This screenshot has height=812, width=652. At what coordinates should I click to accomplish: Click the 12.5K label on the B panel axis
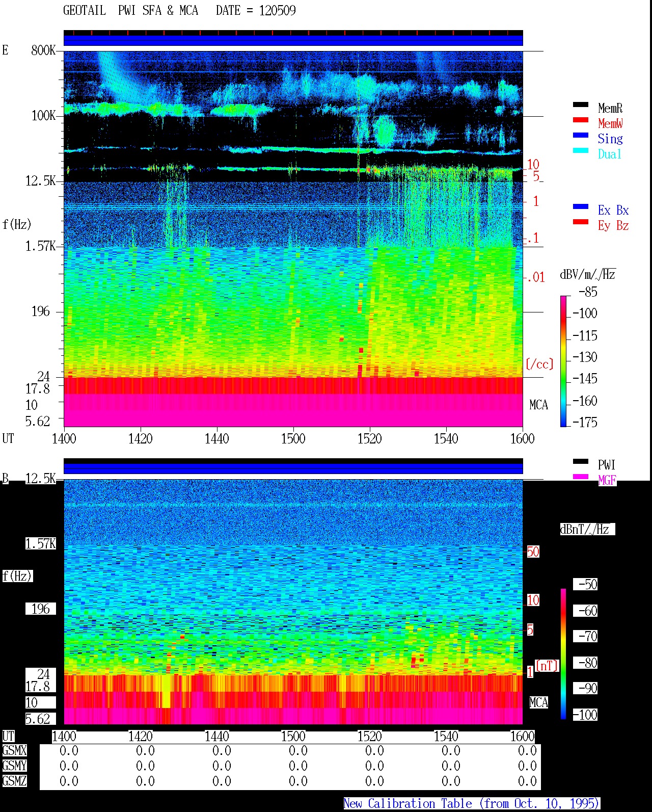(x=41, y=479)
